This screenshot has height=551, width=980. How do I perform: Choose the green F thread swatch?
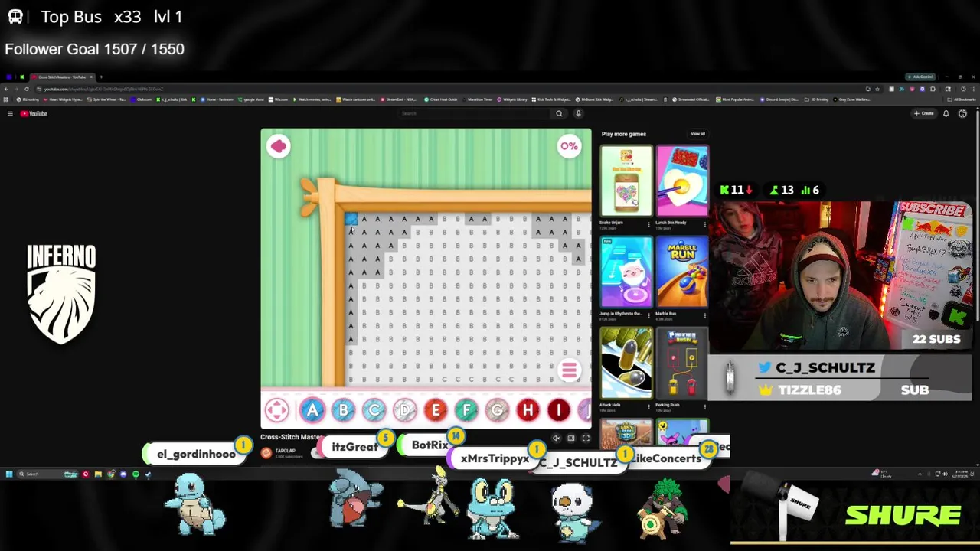pos(466,411)
